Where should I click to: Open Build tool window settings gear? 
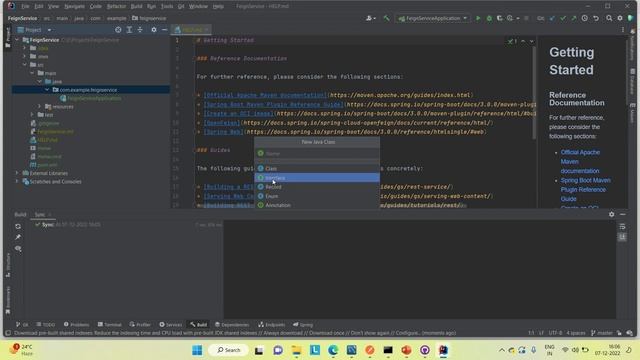[611, 214]
